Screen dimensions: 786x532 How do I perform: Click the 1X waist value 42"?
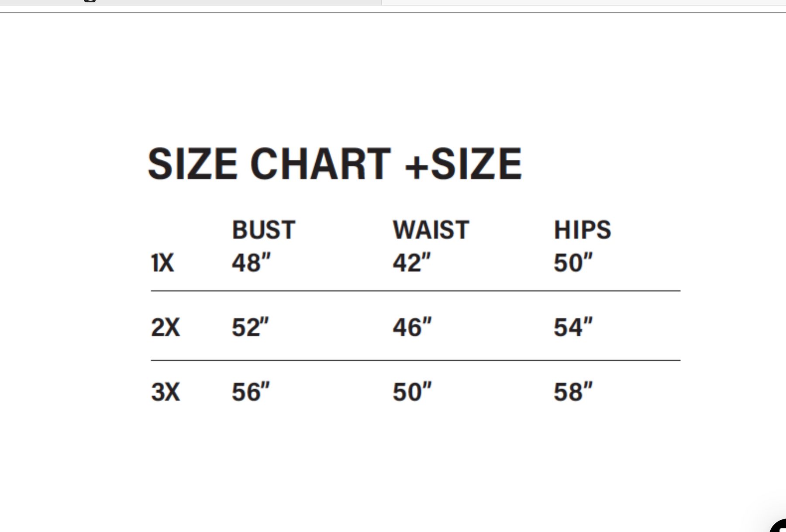[x=412, y=263]
